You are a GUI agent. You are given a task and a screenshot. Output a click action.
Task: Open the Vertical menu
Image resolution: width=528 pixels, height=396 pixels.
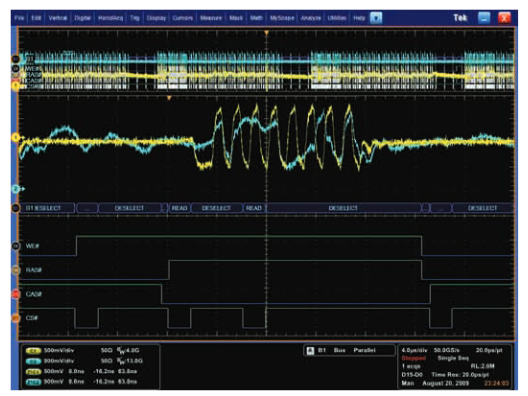point(58,18)
